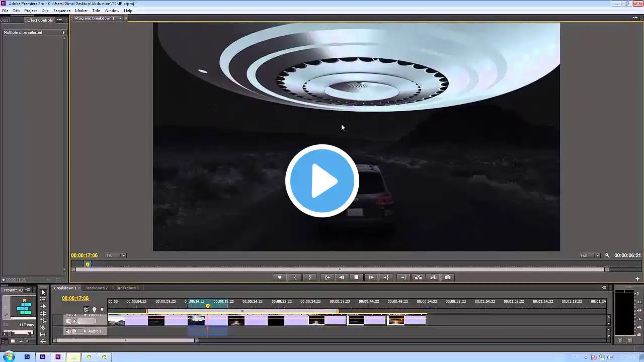
Task: Open Photoshop from the taskbar
Action: click(27, 357)
